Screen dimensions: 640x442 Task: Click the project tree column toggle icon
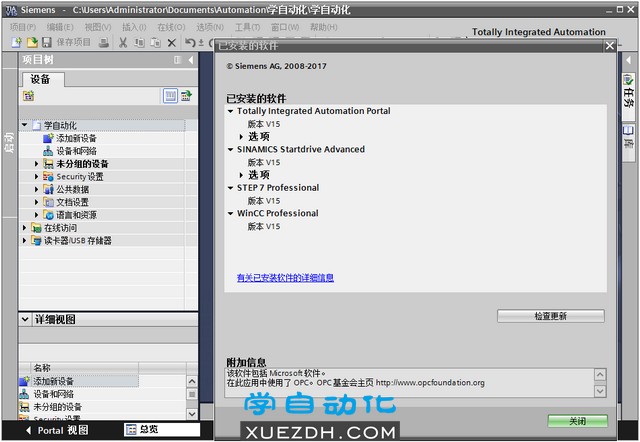pyautogui.click(x=177, y=60)
